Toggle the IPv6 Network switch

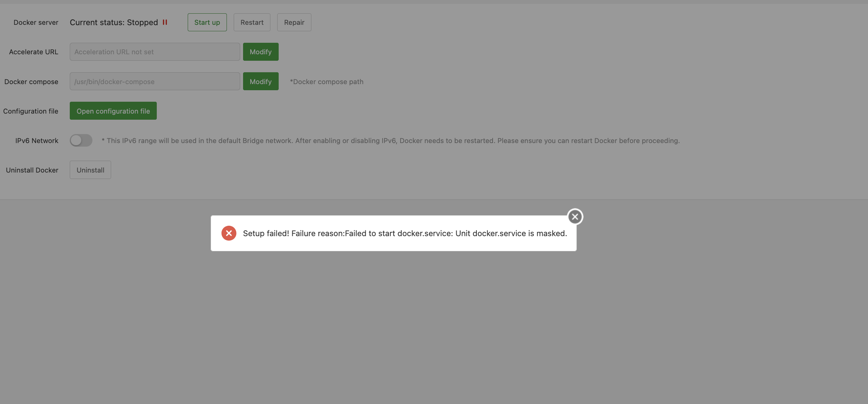click(x=81, y=141)
